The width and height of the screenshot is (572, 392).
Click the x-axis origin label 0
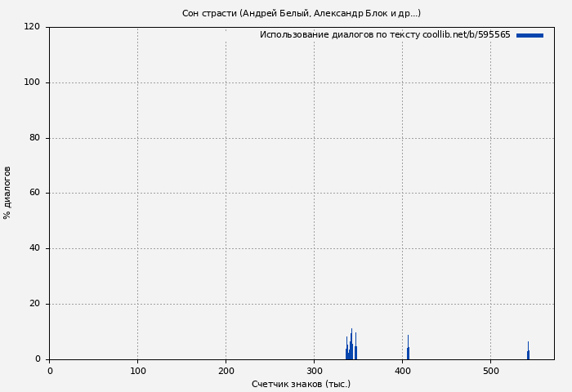[50, 371]
